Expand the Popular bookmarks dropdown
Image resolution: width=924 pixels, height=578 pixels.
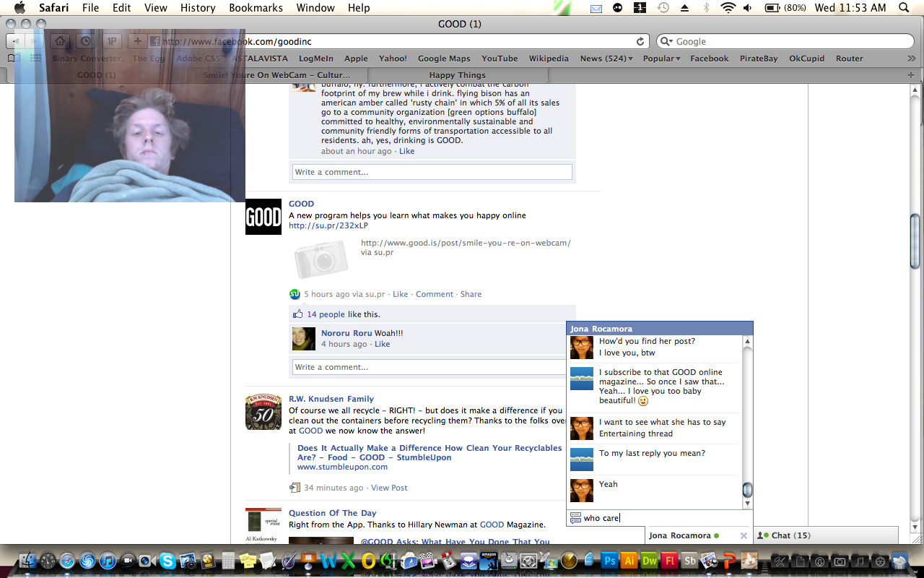pos(662,59)
